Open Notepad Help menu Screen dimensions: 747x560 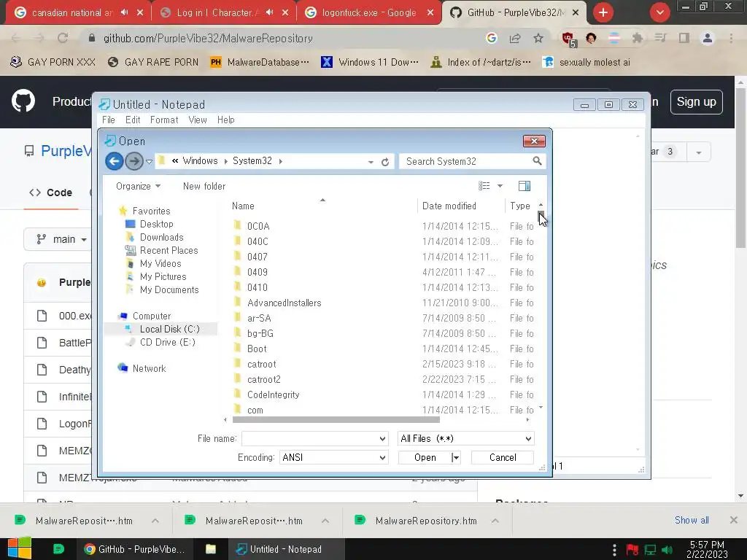(226, 120)
